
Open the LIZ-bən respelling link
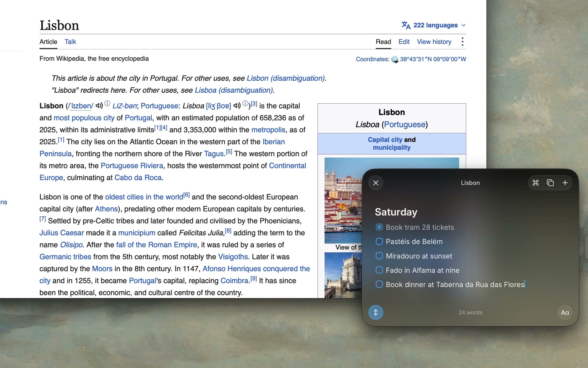(x=125, y=106)
